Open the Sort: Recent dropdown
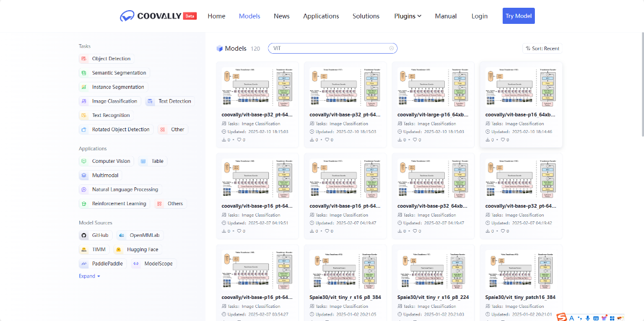 pyautogui.click(x=543, y=48)
